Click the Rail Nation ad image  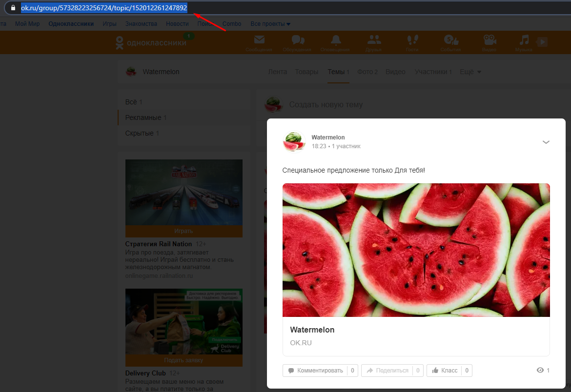point(184,192)
